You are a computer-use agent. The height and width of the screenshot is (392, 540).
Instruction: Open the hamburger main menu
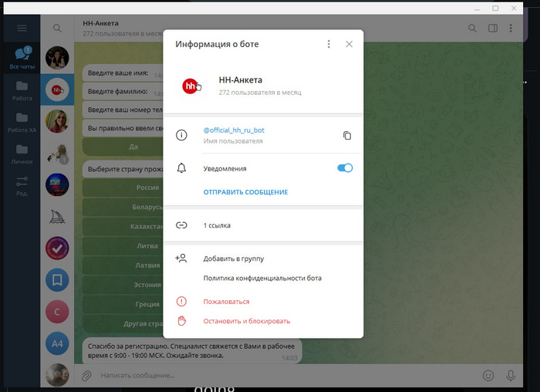pyautogui.click(x=22, y=28)
